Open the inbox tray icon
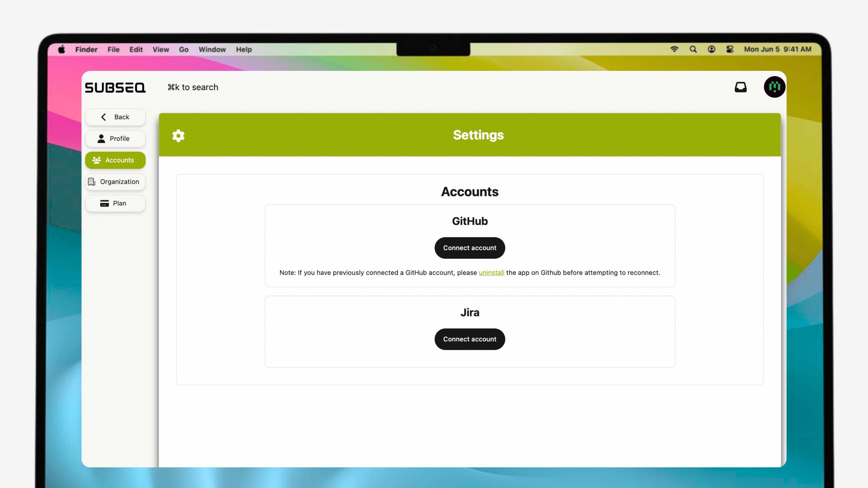This screenshot has width=868, height=488. [740, 87]
